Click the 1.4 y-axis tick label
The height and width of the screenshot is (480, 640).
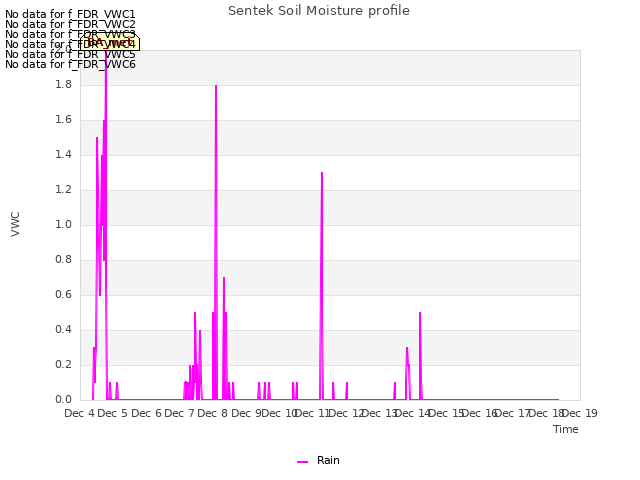click(63, 155)
